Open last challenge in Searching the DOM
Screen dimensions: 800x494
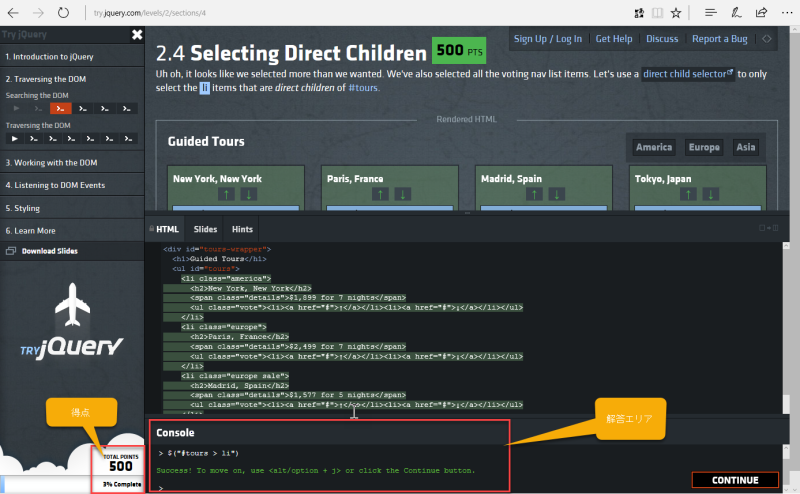click(127, 108)
